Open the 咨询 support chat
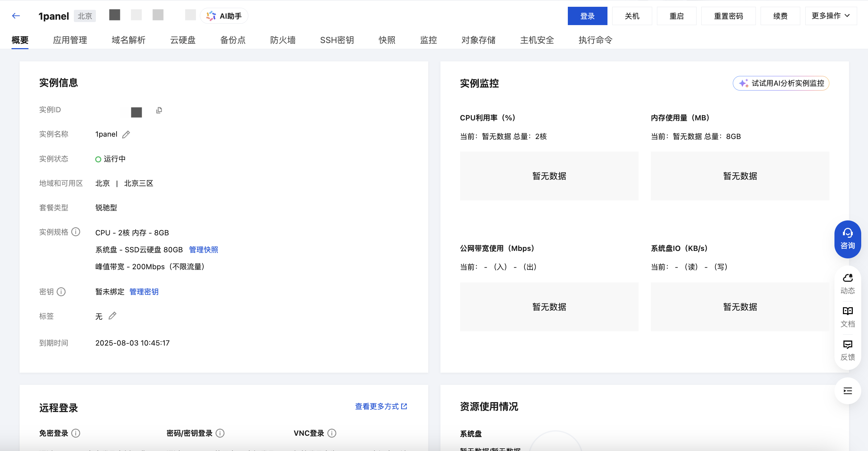 point(848,239)
